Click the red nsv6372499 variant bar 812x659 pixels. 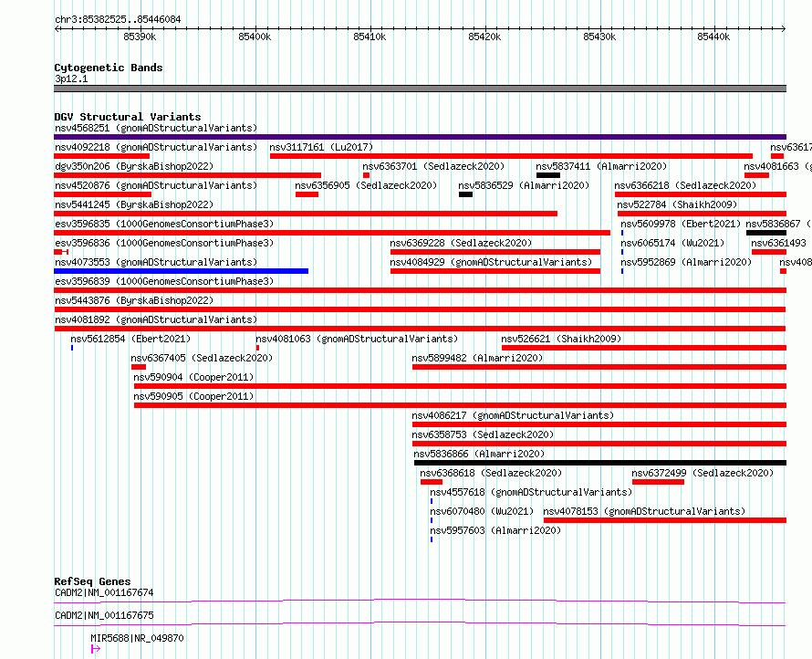(658, 482)
